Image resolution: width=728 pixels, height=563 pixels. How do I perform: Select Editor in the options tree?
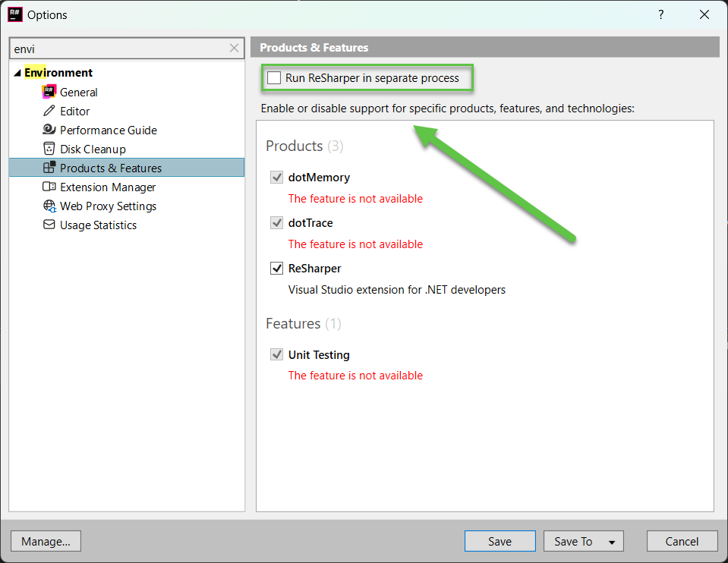pos(74,112)
